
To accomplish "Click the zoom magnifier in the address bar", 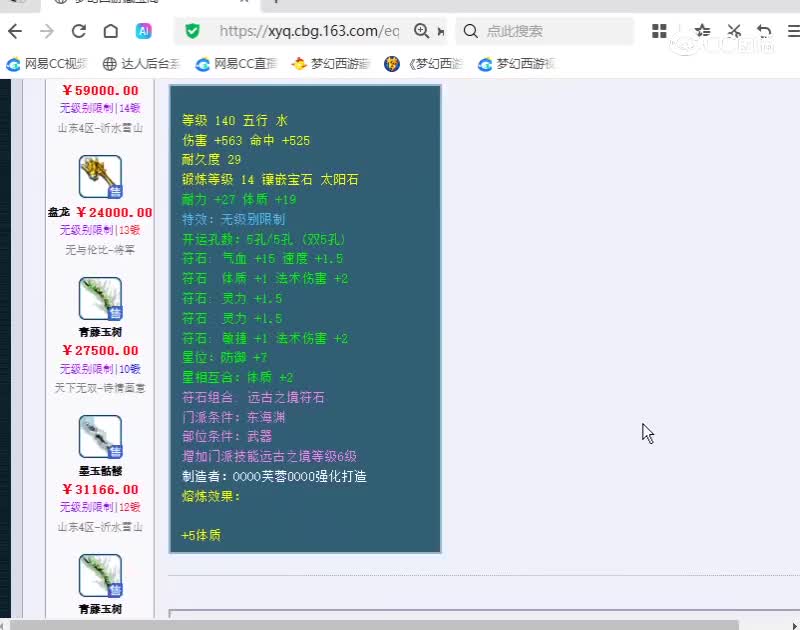I will click(x=422, y=31).
